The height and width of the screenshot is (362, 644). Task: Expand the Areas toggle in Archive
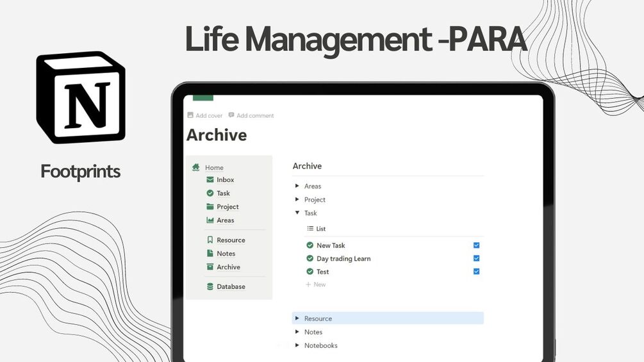[x=297, y=186]
